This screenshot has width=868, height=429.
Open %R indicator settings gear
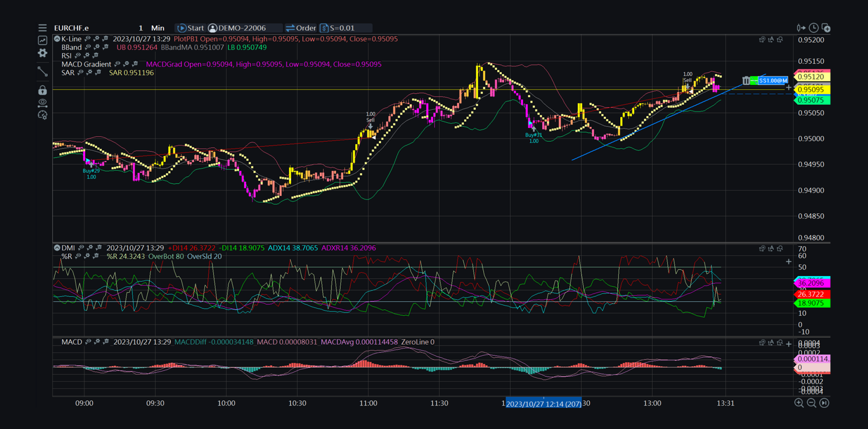point(87,257)
